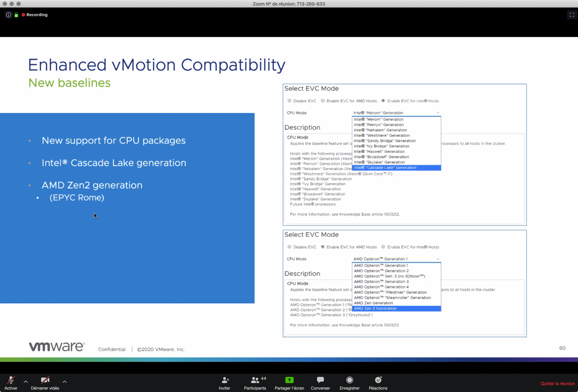Open chat with Converser
This screenshot has height=392, width=578.
320,383
